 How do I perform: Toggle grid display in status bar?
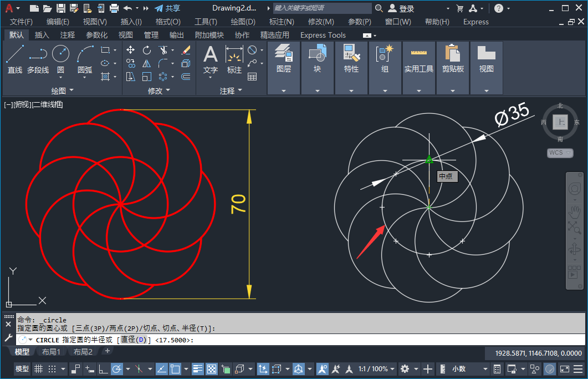pos(38,369)
